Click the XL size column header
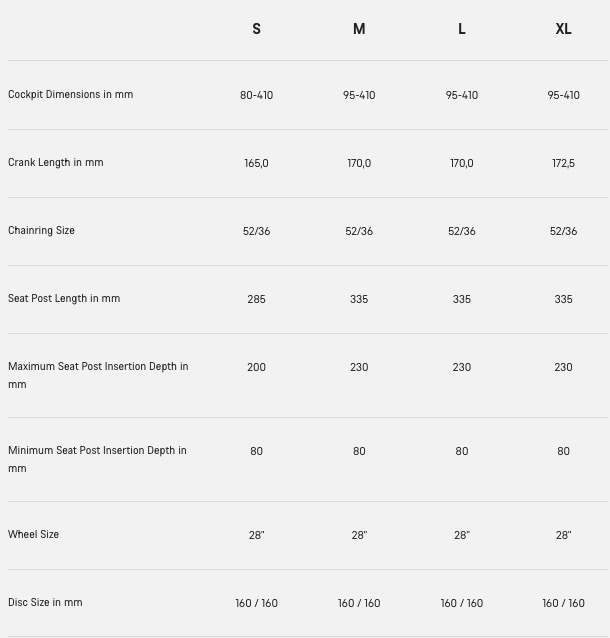610x638 pixels. (563, 29)
